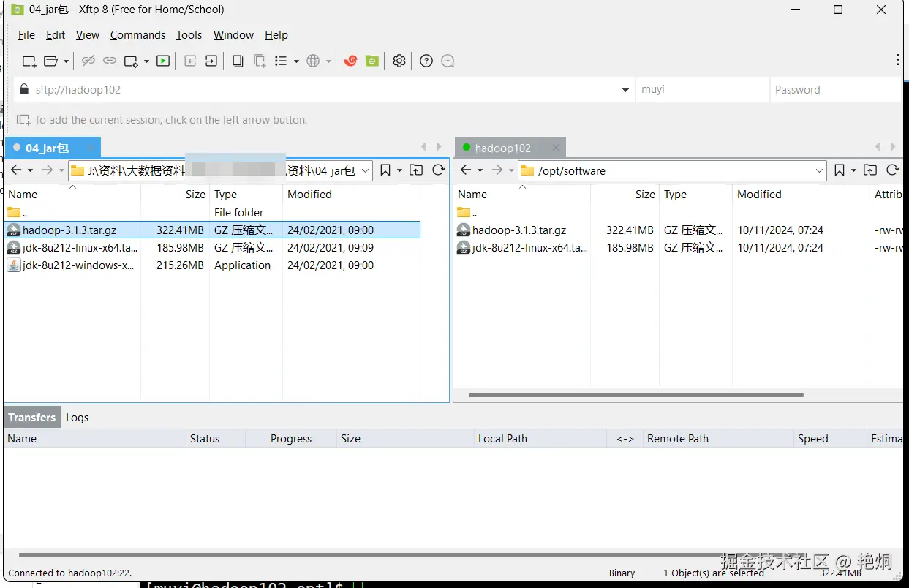Click the add-session left arrow icon

(x=23, y=120)
